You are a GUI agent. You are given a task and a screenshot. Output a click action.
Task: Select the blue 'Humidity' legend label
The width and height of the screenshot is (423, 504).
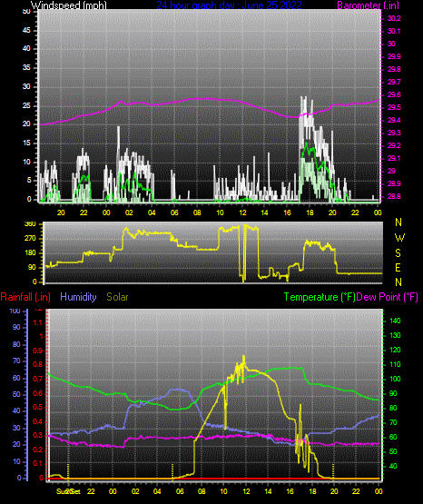pos(78,297)
